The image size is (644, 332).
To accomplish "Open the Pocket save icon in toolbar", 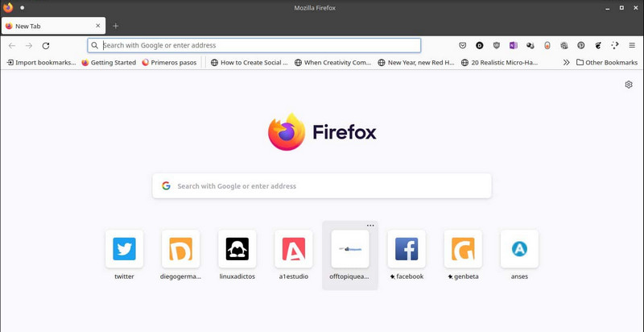I will click(x=462, y=46).
